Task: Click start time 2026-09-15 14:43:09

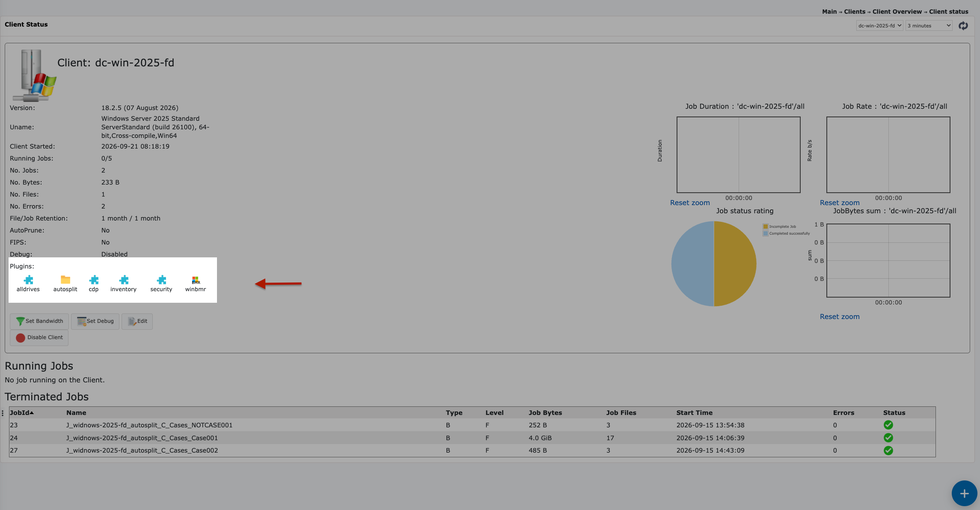Action: [x=710, y=450]
